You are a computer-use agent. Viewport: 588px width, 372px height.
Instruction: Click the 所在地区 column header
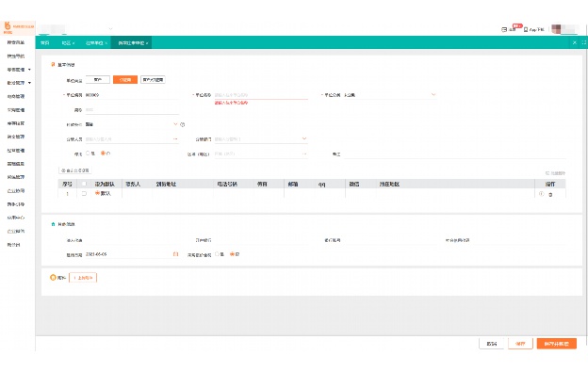(389, 184)
